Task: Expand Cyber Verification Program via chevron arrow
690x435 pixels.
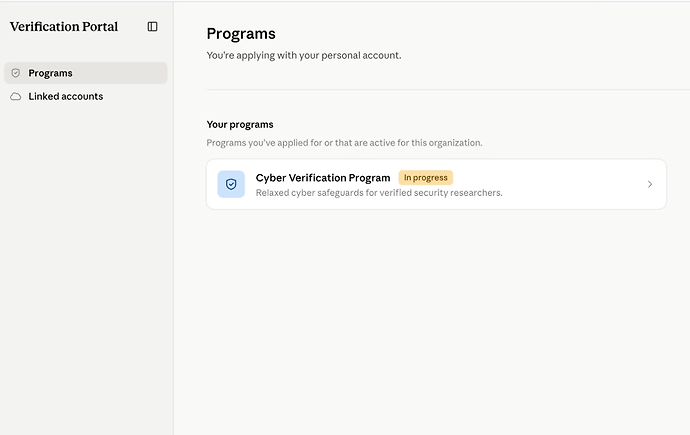Action: click(650, 184)
